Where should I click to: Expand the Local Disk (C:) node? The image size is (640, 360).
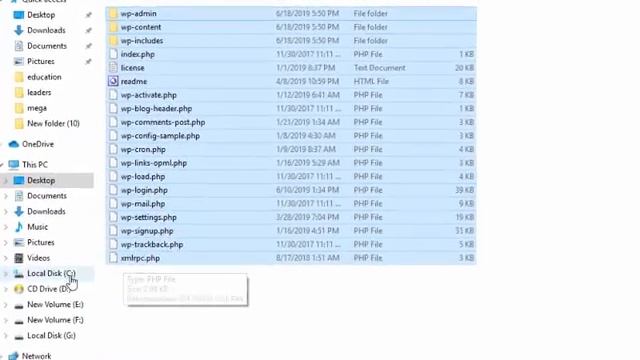pyautogui.click(x=6, y=273)
